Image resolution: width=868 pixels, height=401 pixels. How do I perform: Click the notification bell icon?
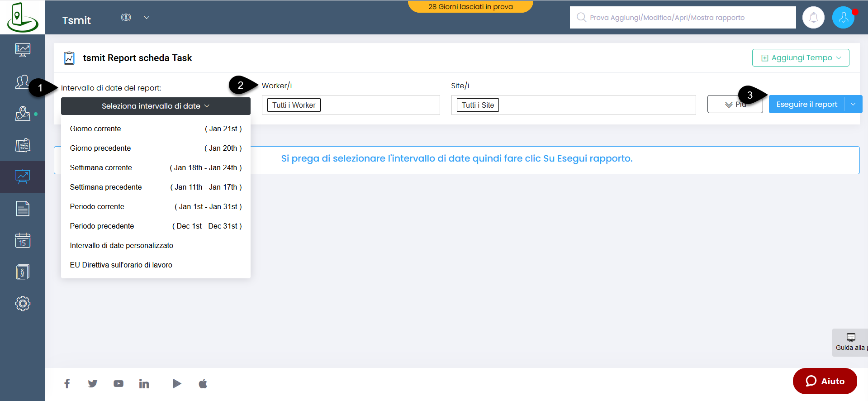(813, 18)
